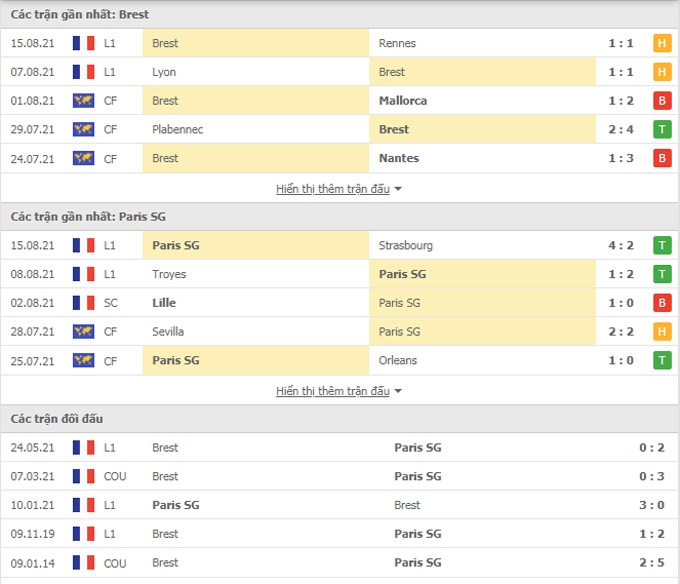Click the green win badge for Plabennec–Brest
680x584 pixels.
click(662, 129)
